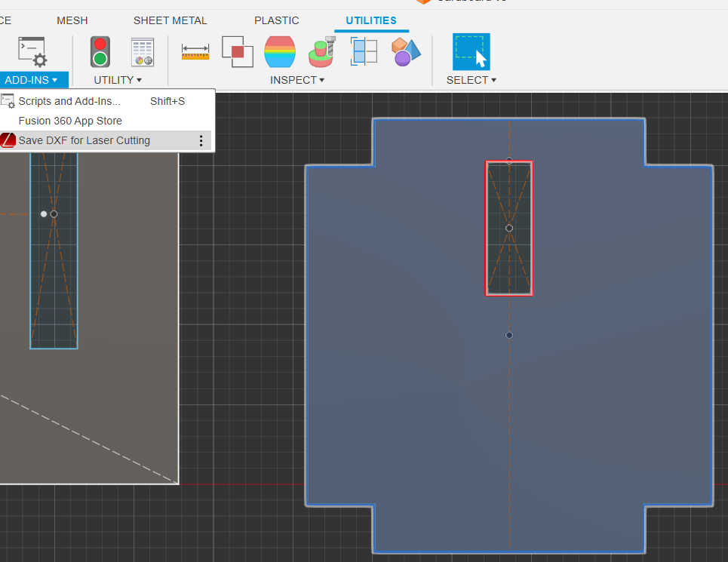Click the traffic light utility icon
This screenshot has width=728, height=562.
[100, 52]
